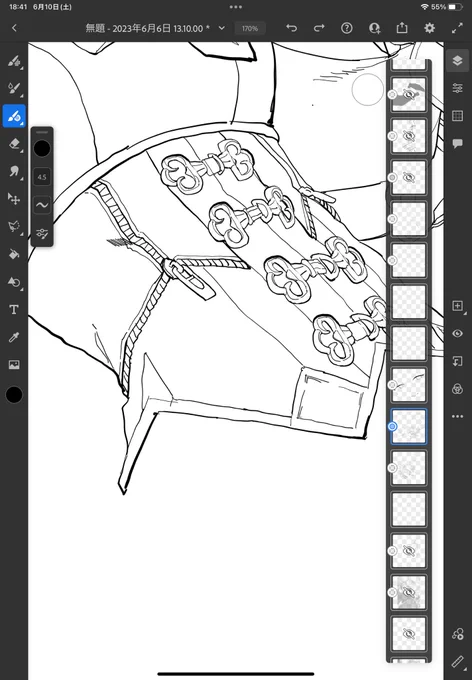Go back to the home screen
Viewport: 472px width, 680px height.
(x=14, y=28)
